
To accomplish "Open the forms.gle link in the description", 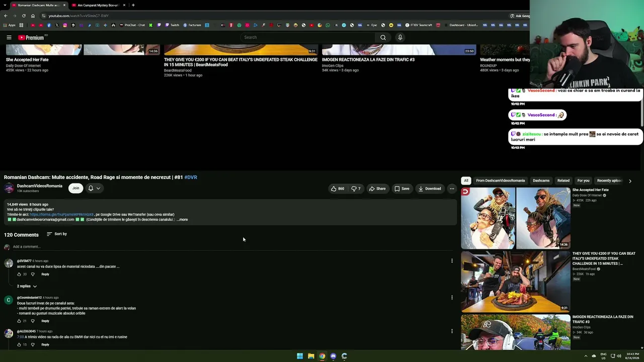I will (61, 215).
